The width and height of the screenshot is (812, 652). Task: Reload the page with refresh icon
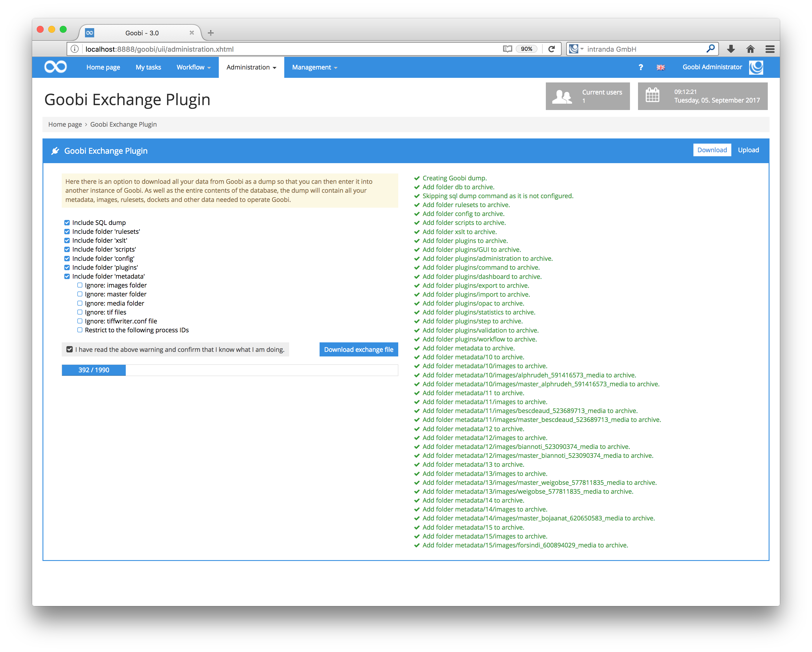click(x=552, y=49)
